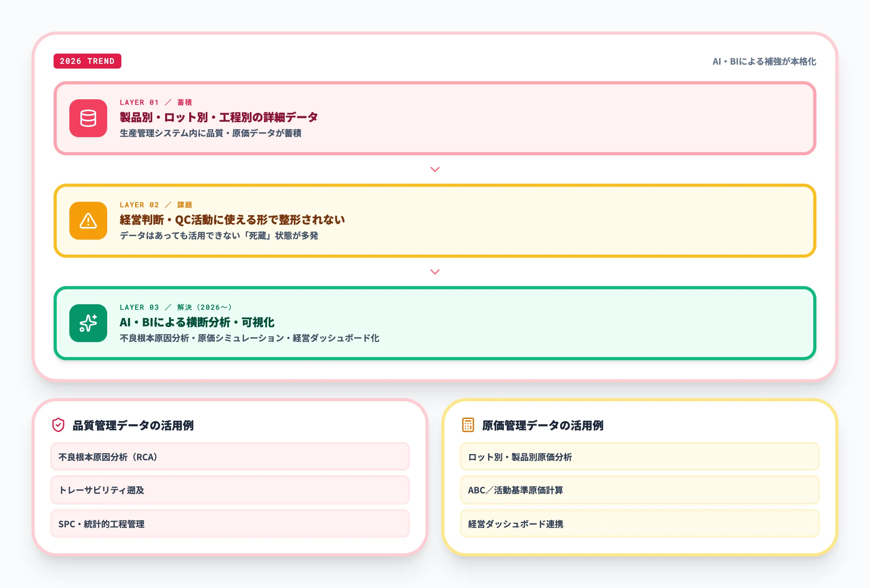Toggle the トレーサビリティ遡及 entry
870x588 pixels.
click(230, 490)
